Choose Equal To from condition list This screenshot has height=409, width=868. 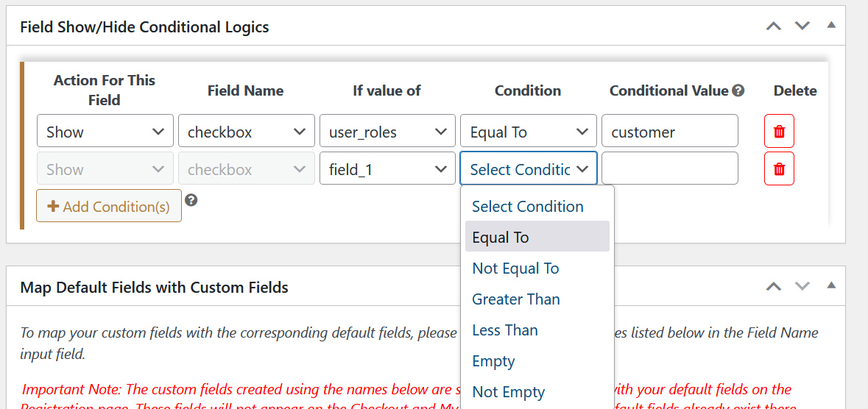537,237
